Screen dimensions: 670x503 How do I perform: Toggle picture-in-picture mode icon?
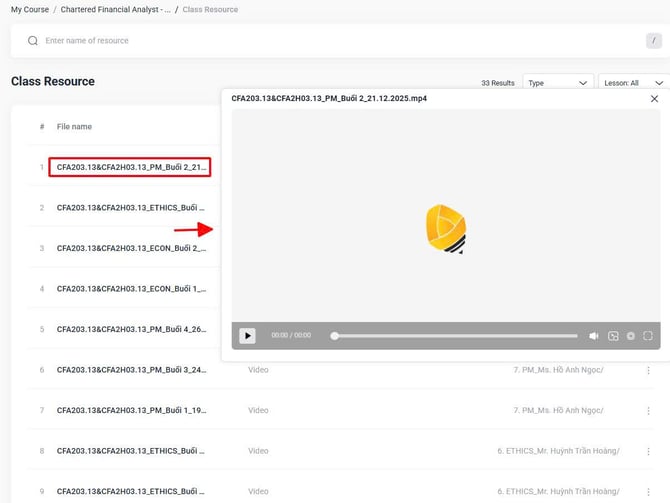tap(613, 336)
